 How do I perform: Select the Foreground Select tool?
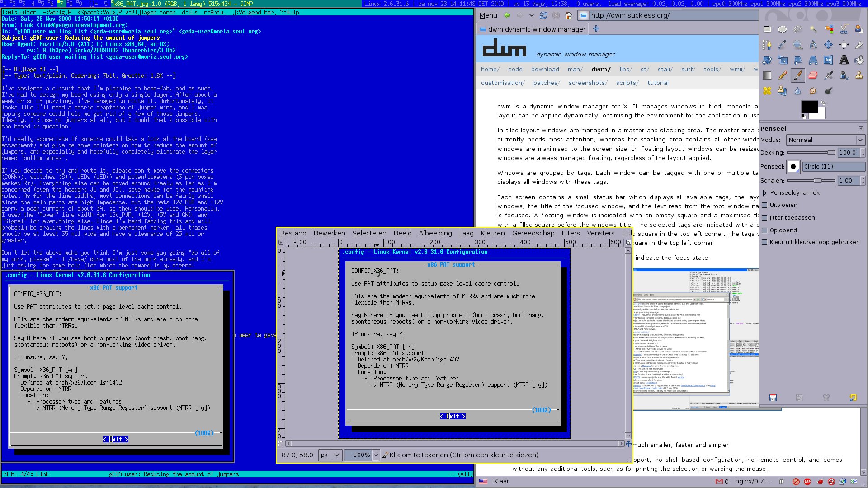click(x=859, y=29)
